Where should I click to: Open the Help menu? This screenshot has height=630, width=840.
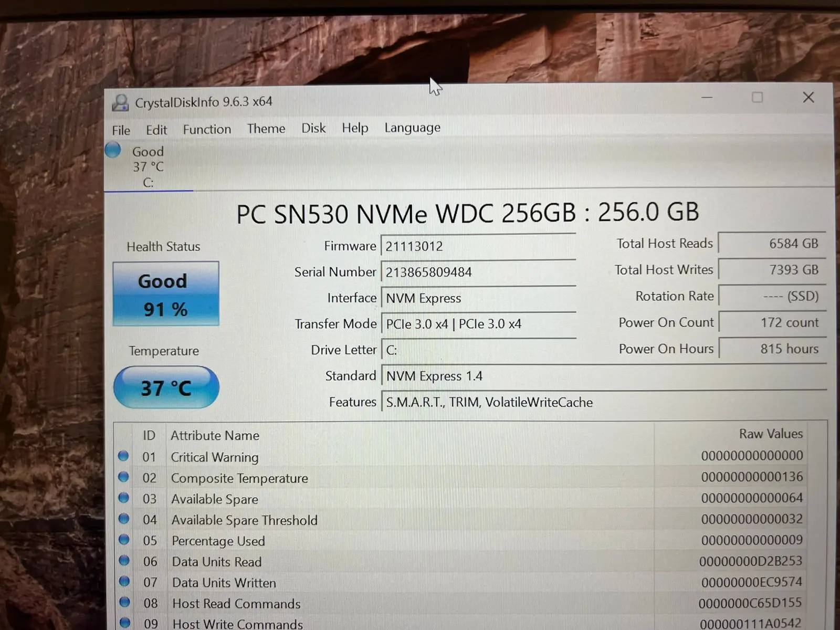point(355,128)
